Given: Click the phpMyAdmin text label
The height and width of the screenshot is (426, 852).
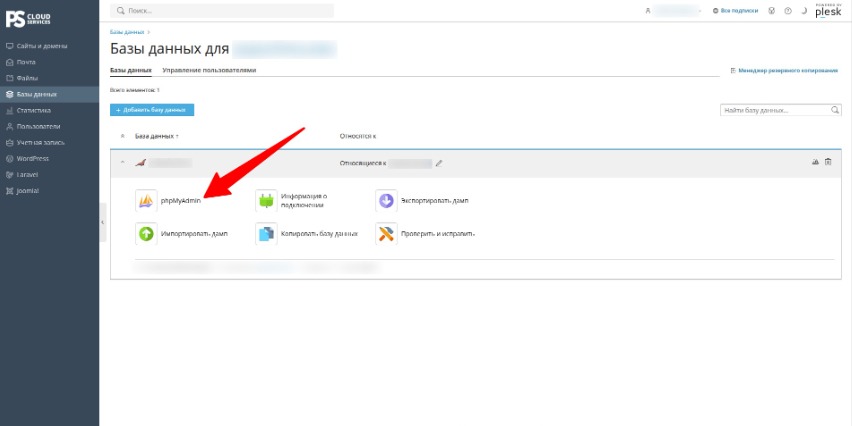Looking at the screenshot, I should coord(181,201).
